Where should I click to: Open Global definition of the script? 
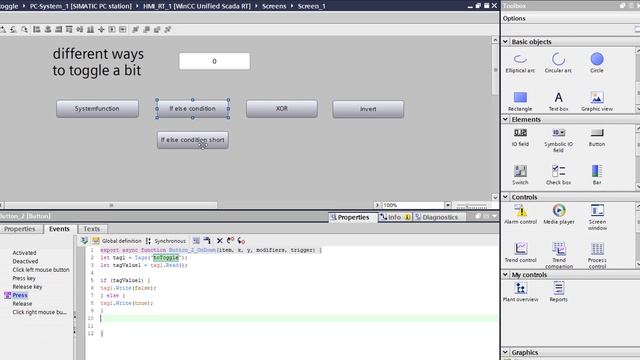point(117,241)
